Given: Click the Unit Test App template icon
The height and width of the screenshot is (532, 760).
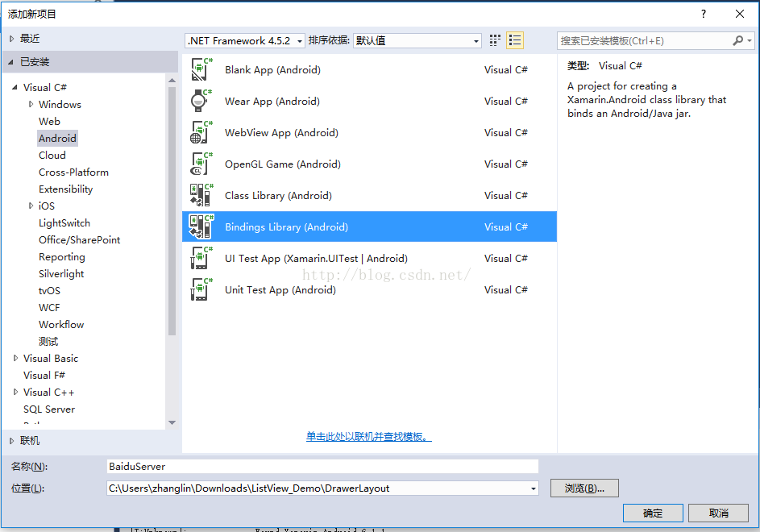Looking at the screenshot, I should click(x=201, y=289).
